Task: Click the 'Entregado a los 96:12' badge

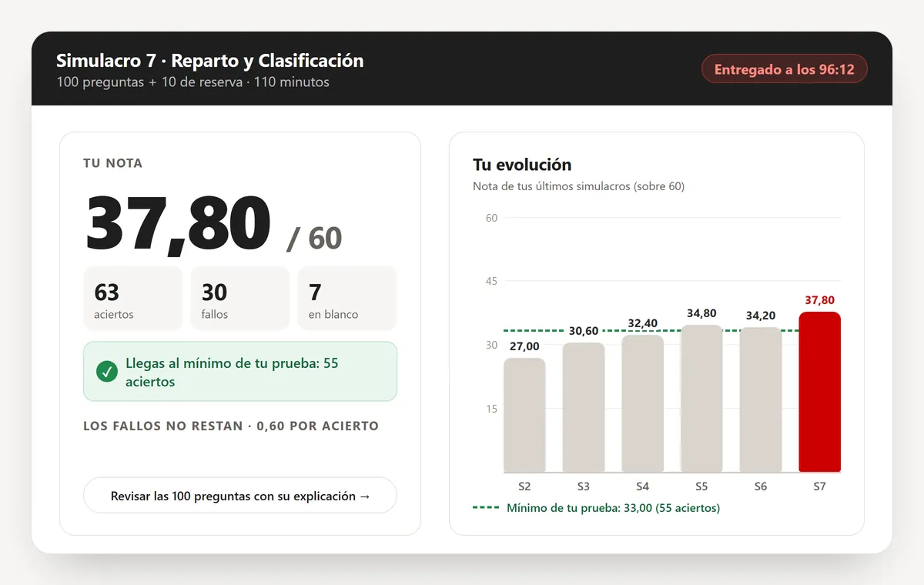Action: point(785,69)
